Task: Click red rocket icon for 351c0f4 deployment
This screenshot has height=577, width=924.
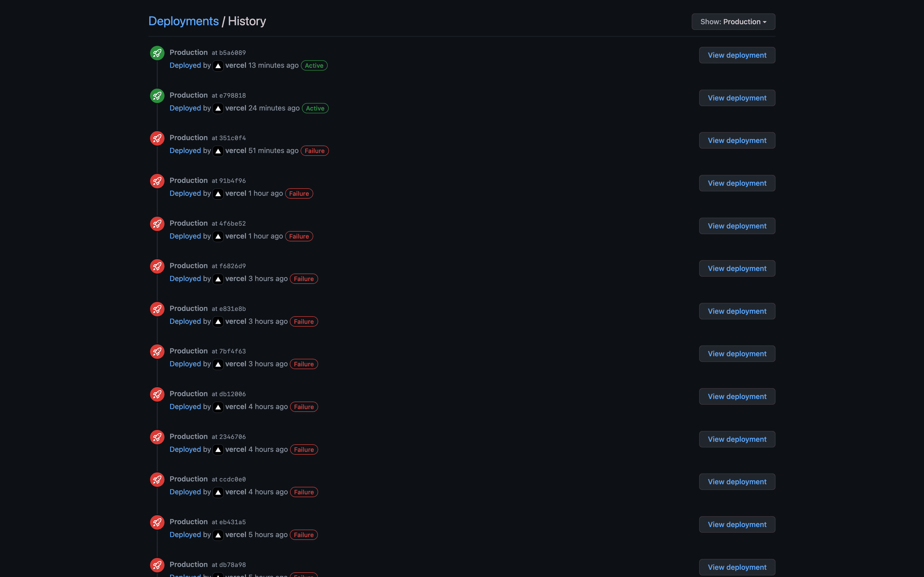Action: point(157,138)
